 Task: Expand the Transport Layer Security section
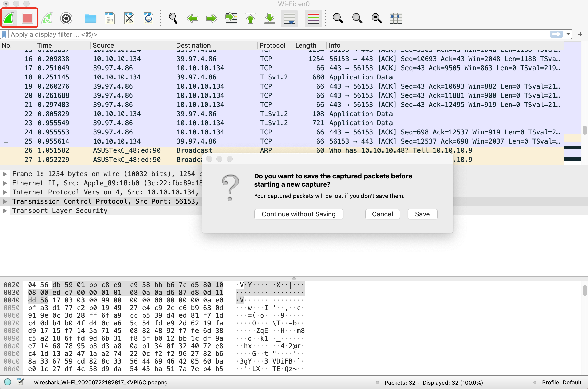tap(5, 211)
